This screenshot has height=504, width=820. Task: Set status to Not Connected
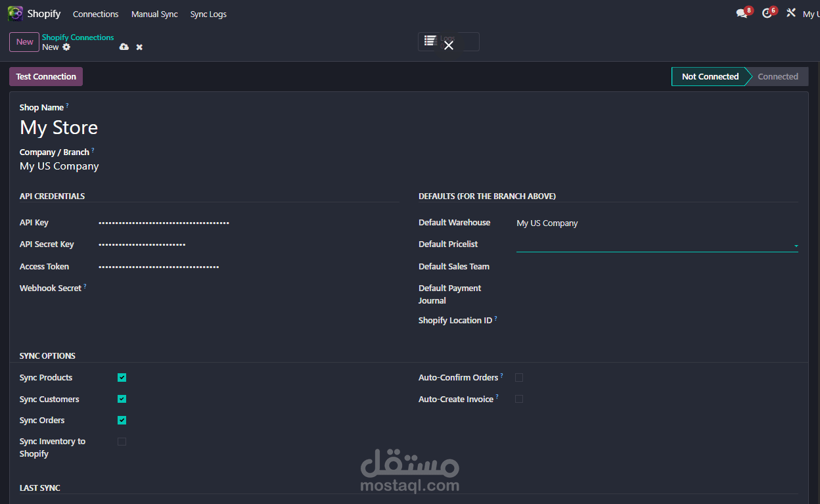[710, 77]
